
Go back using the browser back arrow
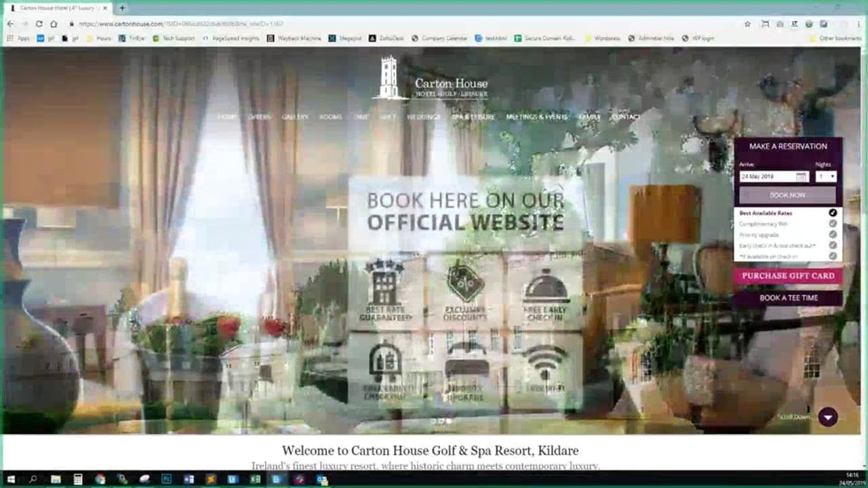(x=10, y=24)
